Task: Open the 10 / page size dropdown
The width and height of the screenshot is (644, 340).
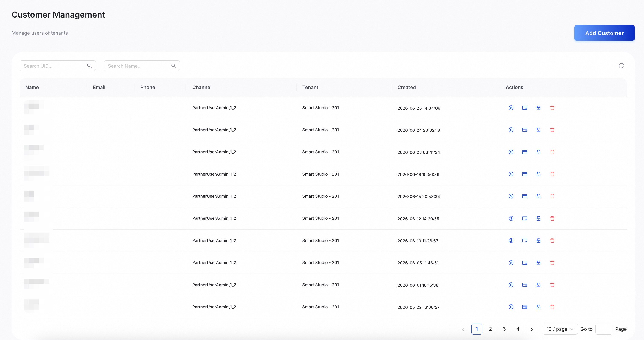Action: click(x=560, y=329)
